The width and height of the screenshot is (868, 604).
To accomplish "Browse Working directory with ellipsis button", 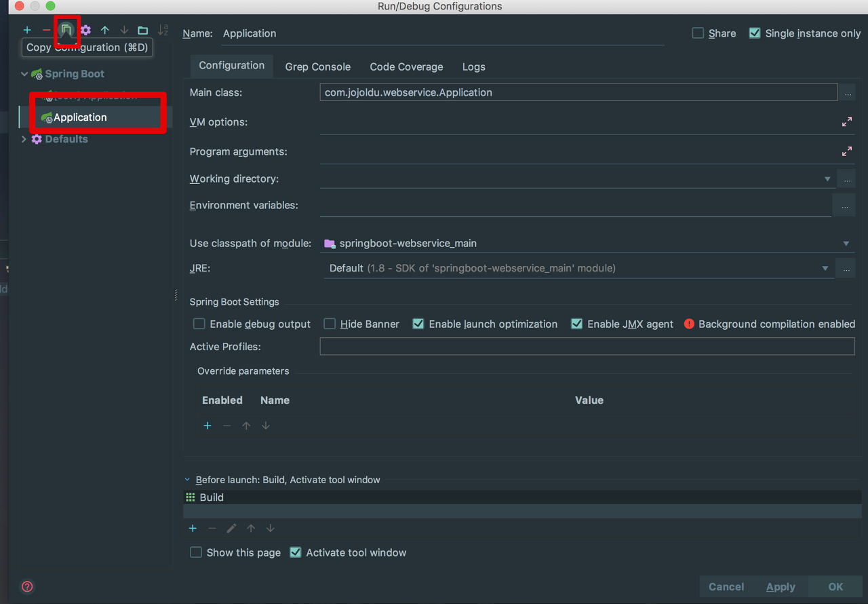I will click(x=846, y=179).
